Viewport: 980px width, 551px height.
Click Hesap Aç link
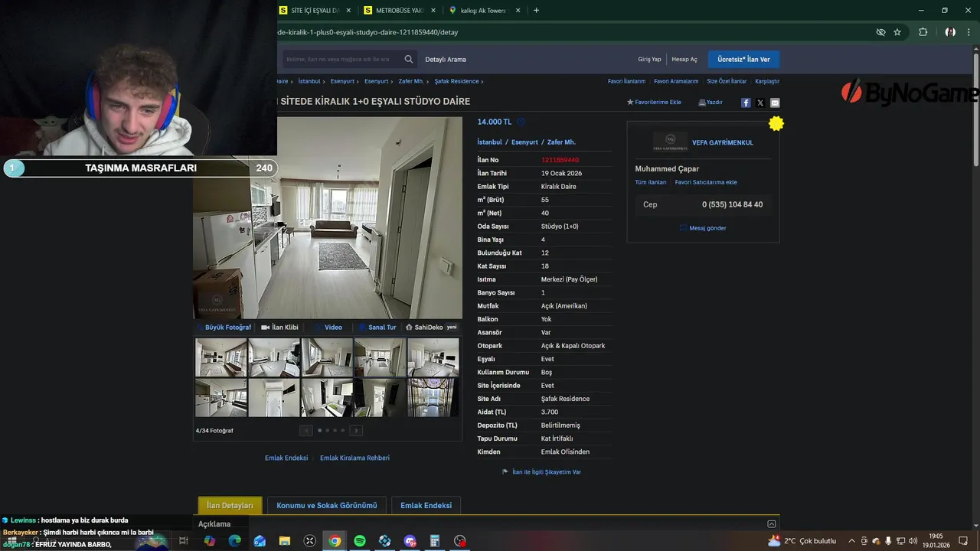684,59
